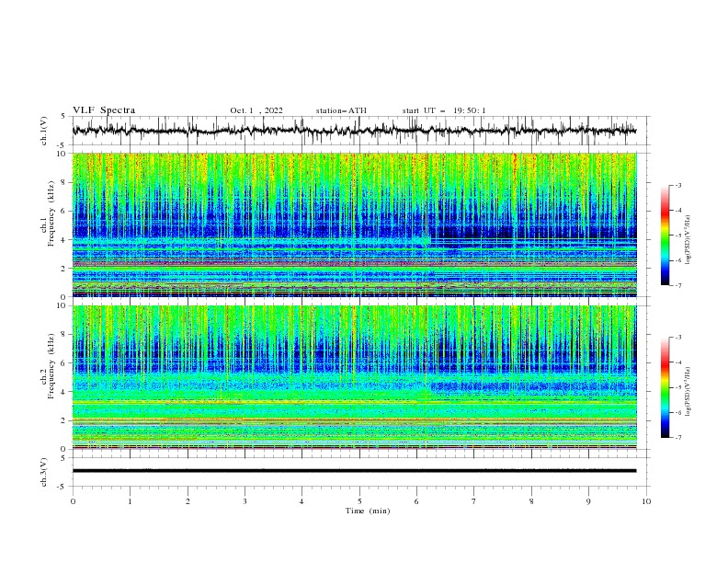Click the ch.1 spectrogram color scale bar
The image size is (728, 563).
click(665, 236)
